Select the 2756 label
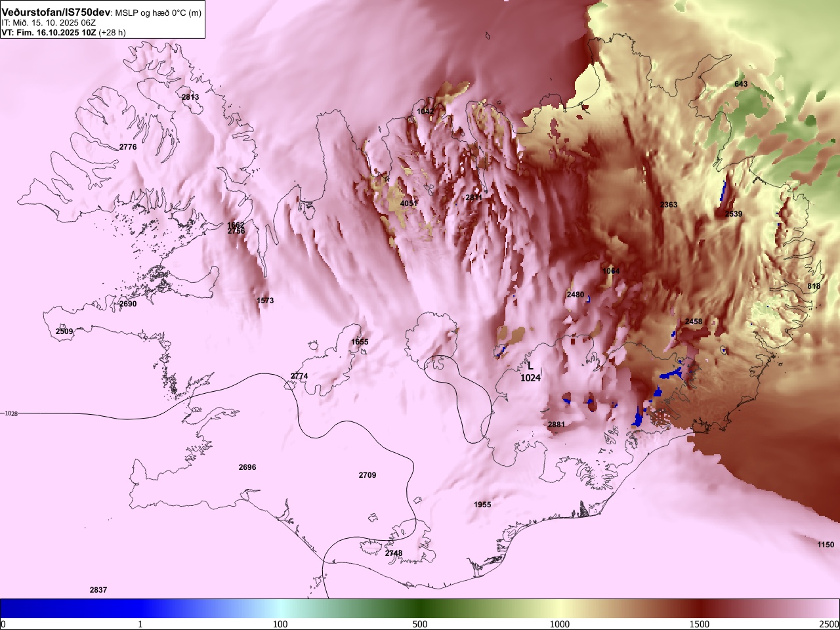 (236, 231)
